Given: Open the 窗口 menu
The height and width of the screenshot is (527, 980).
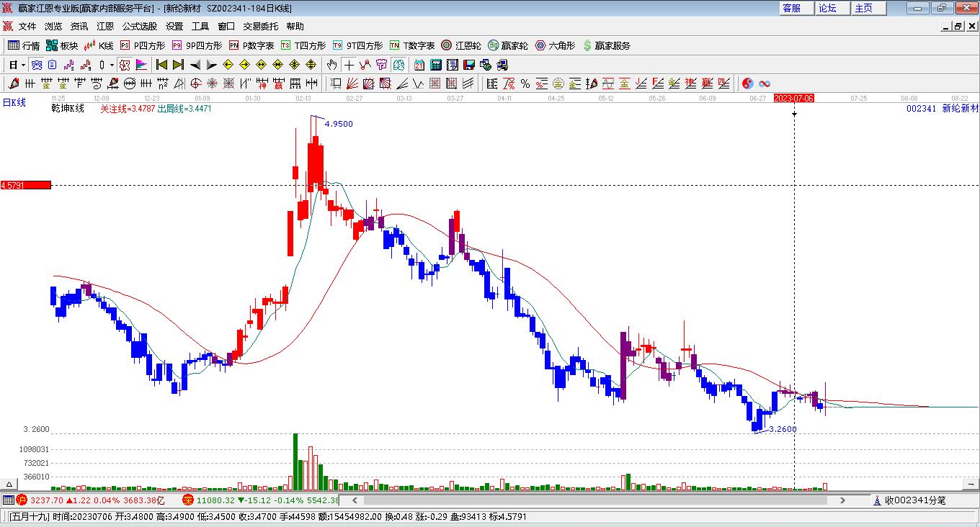Looking at the screenshot, I should coord(226,27).
